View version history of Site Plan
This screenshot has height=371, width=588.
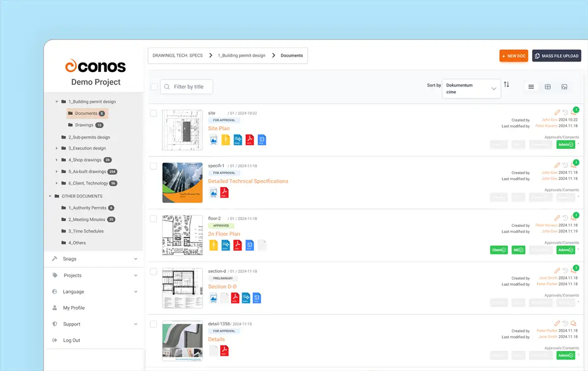[x=565, y=113]
